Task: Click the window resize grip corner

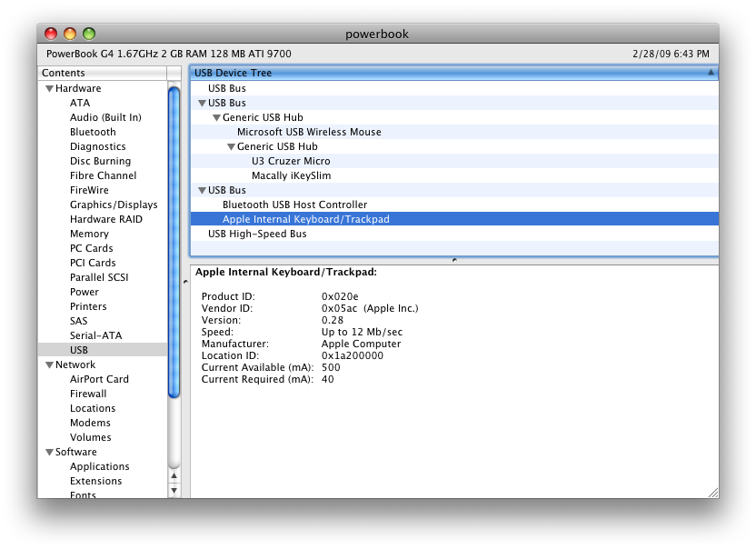Action: coord(713,493)
